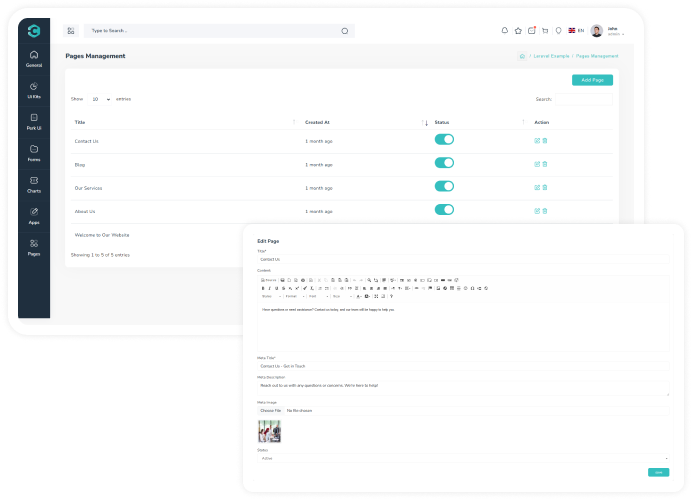Open the menu grid icon beside search
The width and height of the screenshot is (692, 500).
tap(70, 31)
